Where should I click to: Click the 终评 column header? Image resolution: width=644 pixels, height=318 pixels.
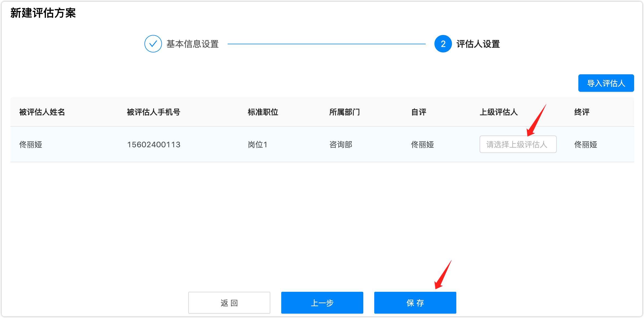tap(582, 112)
